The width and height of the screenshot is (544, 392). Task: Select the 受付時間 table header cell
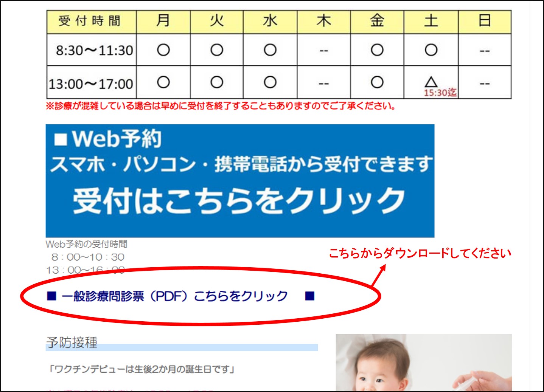click(x=91, y=21)
